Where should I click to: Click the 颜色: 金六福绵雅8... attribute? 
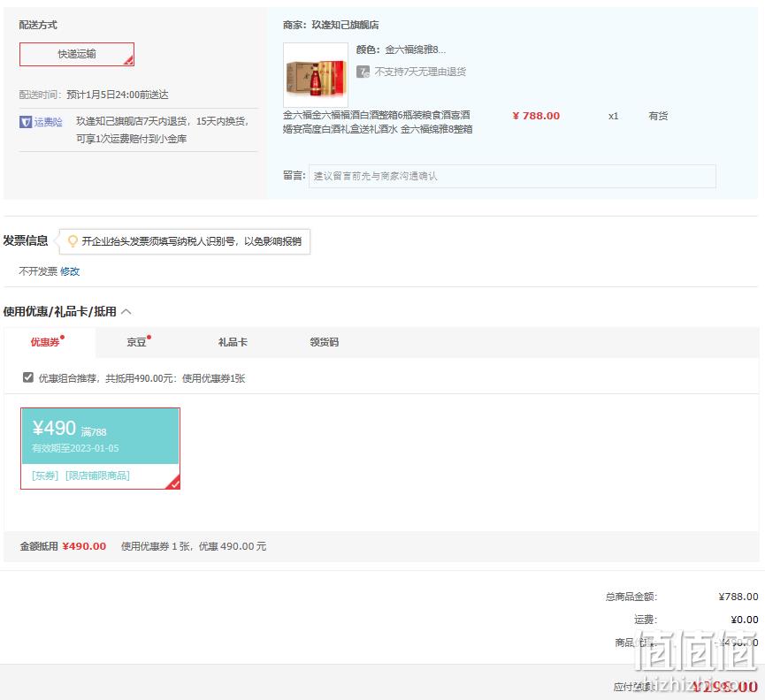[401, 49]
